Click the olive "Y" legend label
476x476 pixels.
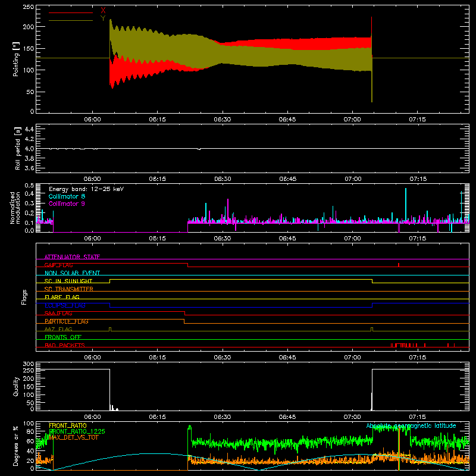[103, 18]
